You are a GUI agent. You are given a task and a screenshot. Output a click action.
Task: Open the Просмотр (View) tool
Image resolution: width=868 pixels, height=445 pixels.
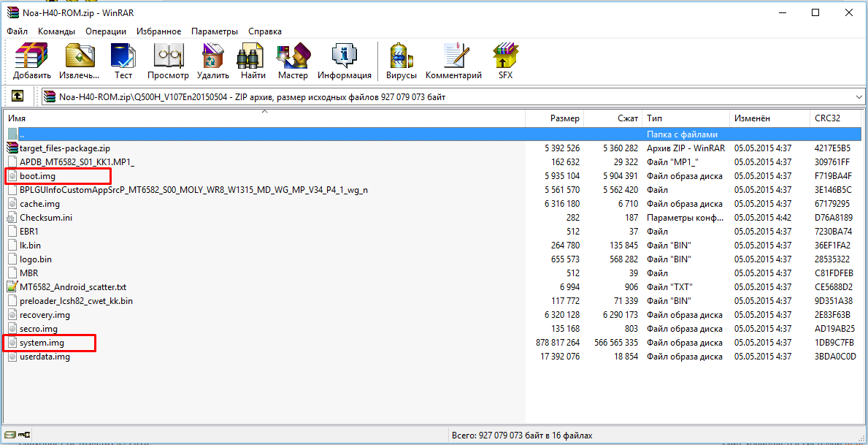coord(169,61)
